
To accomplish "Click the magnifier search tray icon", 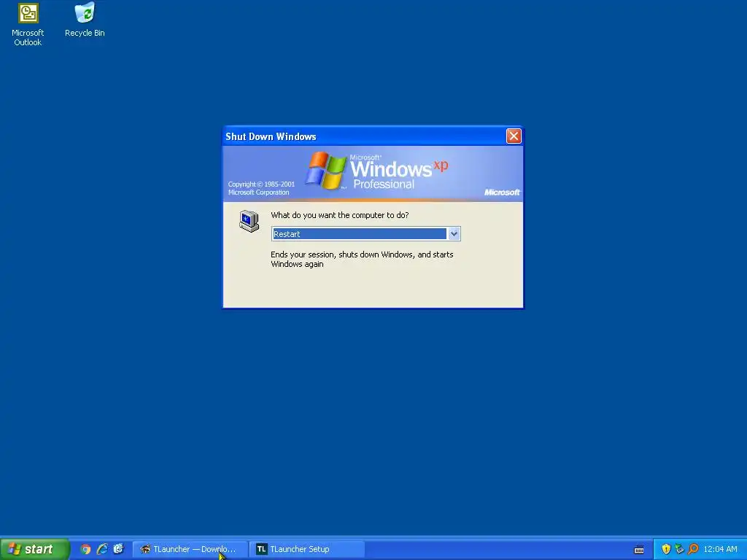I will pos(693,549).
